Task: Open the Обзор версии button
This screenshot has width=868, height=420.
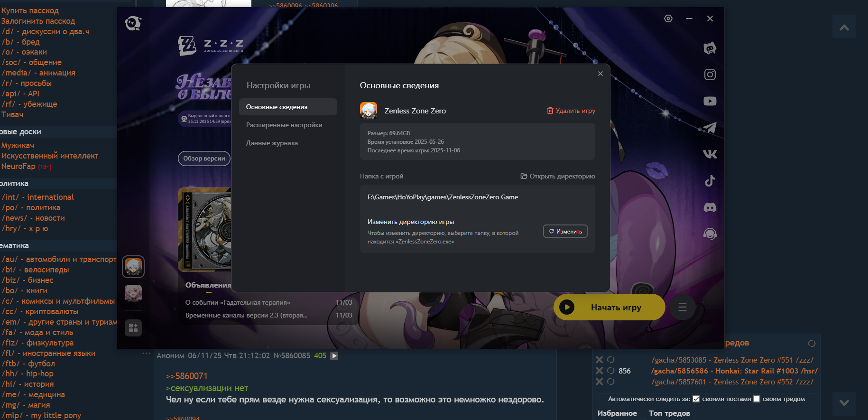Action: coord(204,159)
